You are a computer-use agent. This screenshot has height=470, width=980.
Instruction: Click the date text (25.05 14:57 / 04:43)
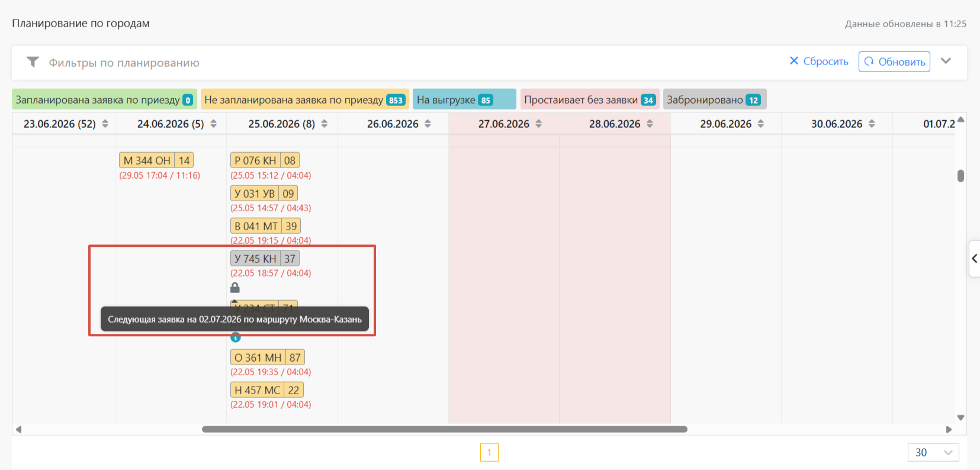pyautogui.click(x=271, y=208)
